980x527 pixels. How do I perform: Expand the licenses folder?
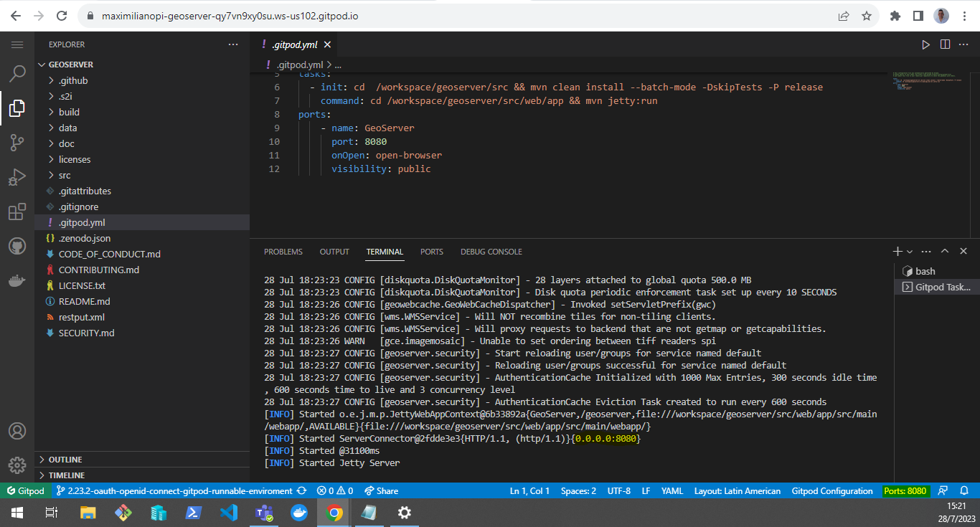point(142,159)
